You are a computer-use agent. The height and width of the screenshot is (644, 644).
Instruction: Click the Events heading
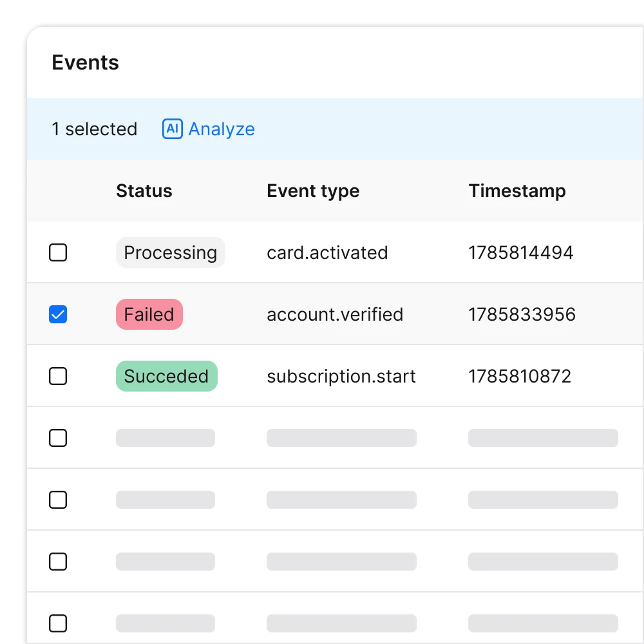86,62
